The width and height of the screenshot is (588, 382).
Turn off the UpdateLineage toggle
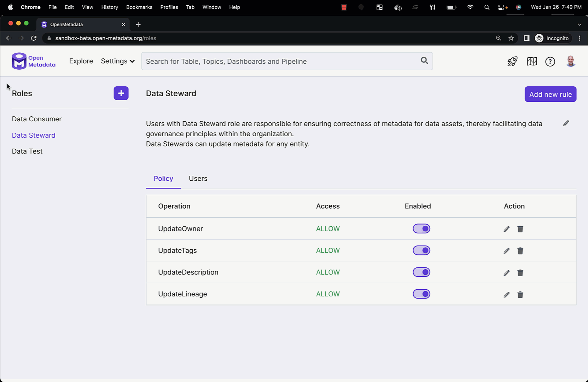click(421, 294)
